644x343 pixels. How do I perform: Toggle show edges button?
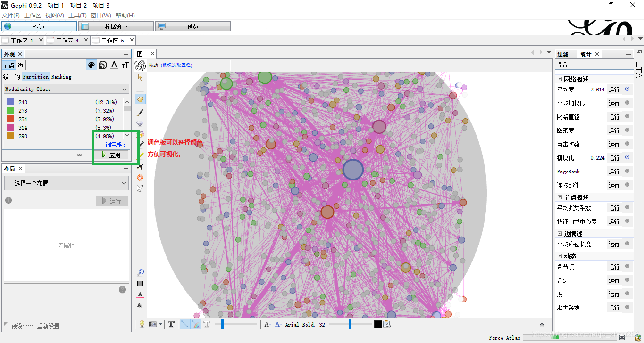[185, 324]
